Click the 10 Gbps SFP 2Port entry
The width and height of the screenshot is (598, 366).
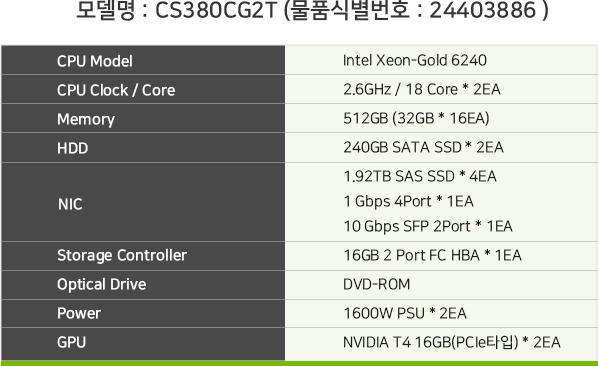[428, 226]
